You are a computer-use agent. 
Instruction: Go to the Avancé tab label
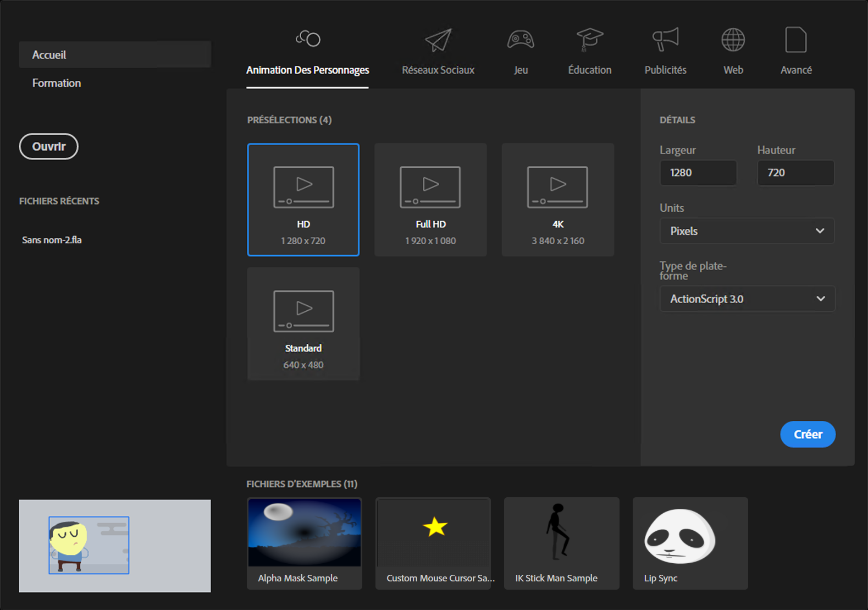pyautogui.click(x=796, y=70)
